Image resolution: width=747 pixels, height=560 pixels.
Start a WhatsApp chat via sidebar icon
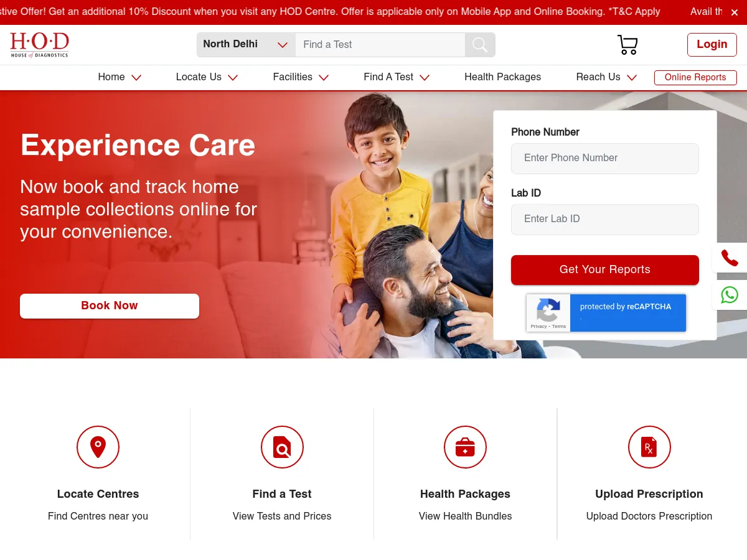pos(729,295)
